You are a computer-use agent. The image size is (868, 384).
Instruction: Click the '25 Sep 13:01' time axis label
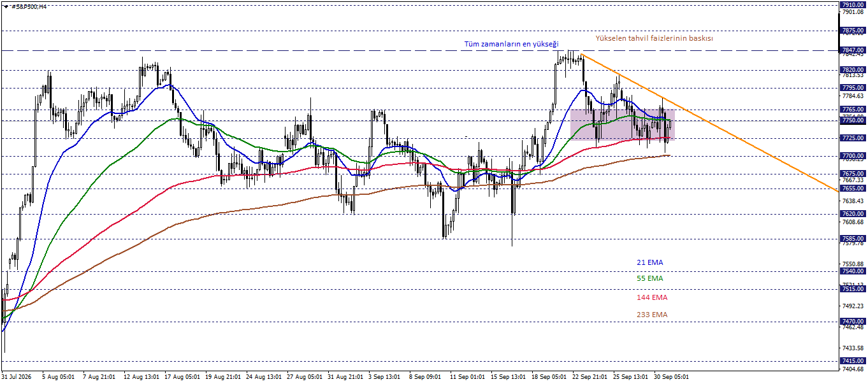[632, 377]
